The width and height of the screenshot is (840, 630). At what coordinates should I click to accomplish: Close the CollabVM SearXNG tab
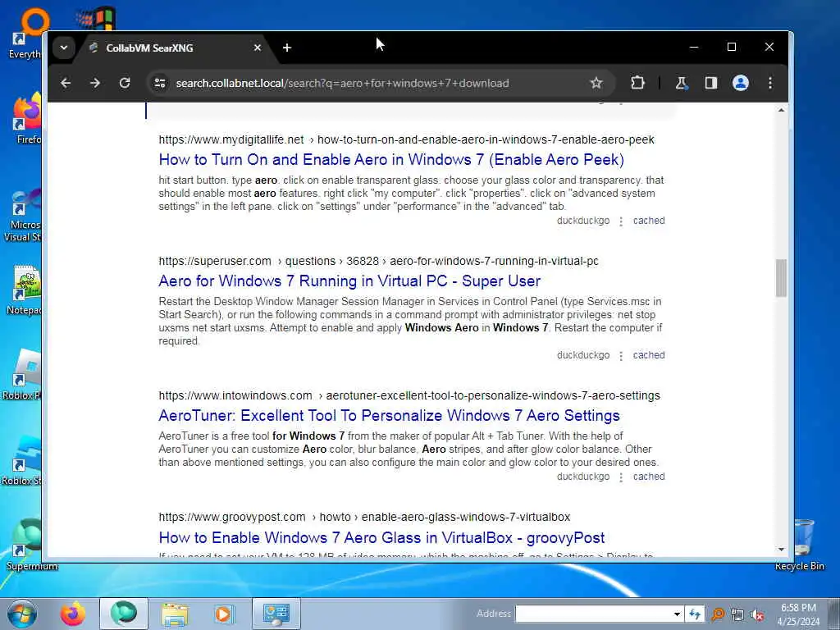(x=257, y=48)
